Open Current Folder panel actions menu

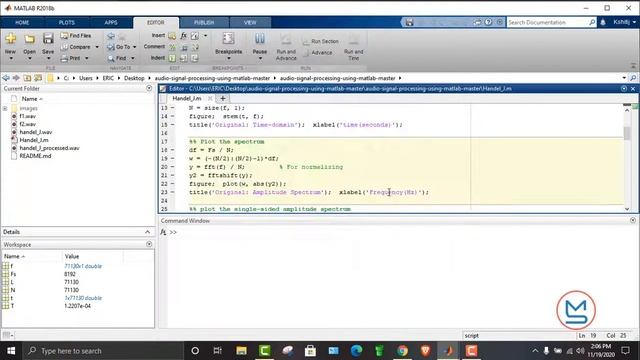149,88
